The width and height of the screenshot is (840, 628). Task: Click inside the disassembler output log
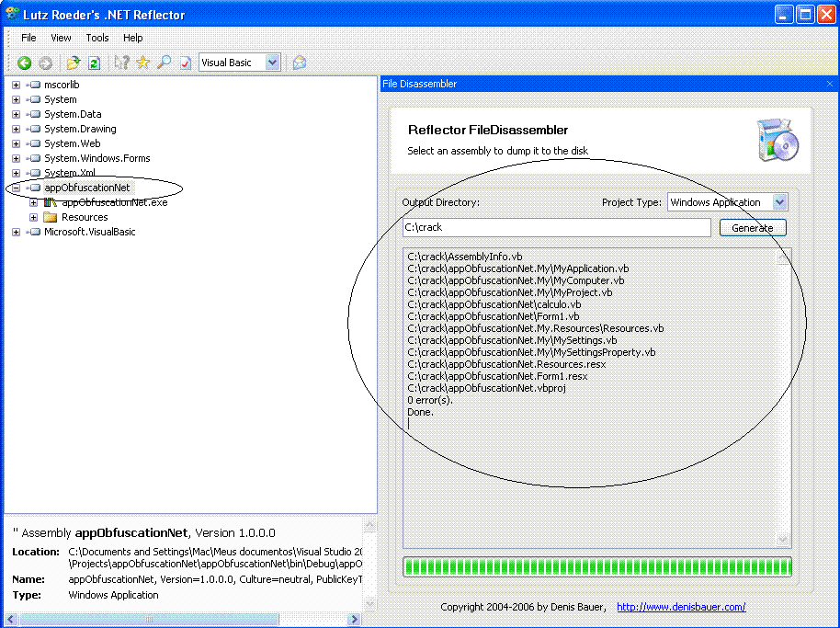(x=589, y=398)
